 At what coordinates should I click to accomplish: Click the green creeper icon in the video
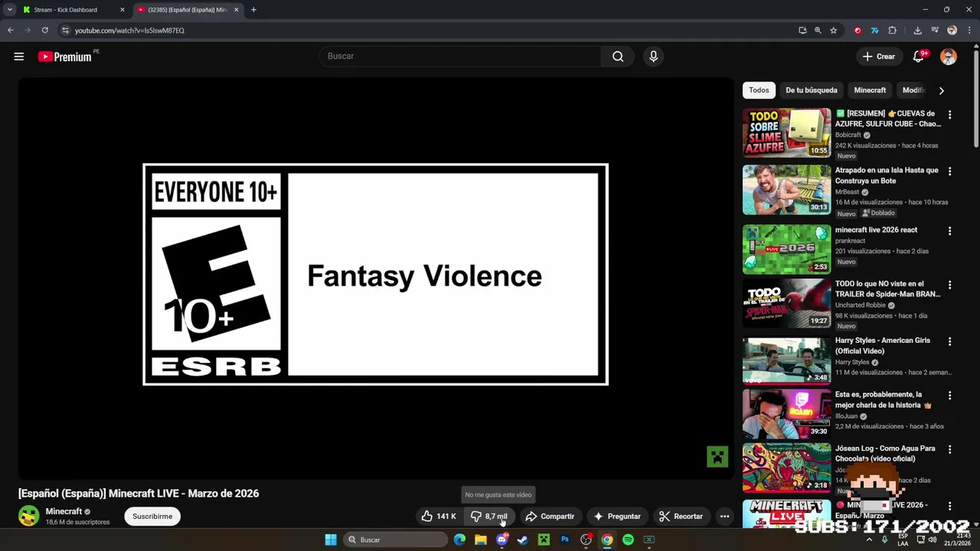pyautogui.click(x=717, y=457)
